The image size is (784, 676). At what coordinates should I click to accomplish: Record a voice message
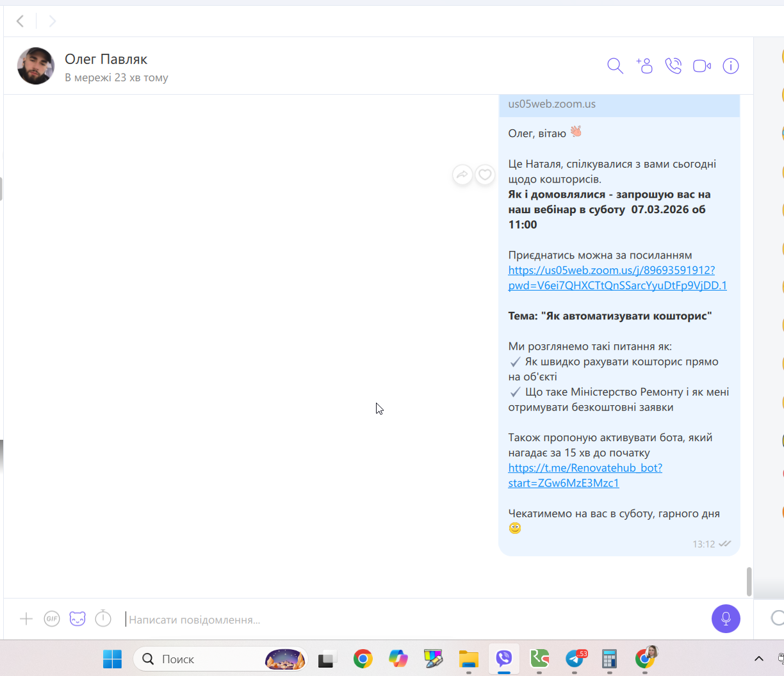(x=726, y=618)
